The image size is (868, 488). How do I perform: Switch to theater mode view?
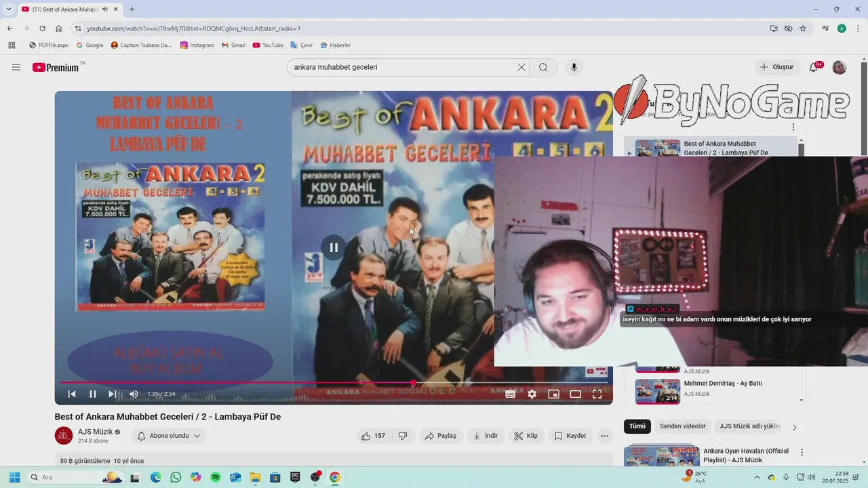click(575, 394)
